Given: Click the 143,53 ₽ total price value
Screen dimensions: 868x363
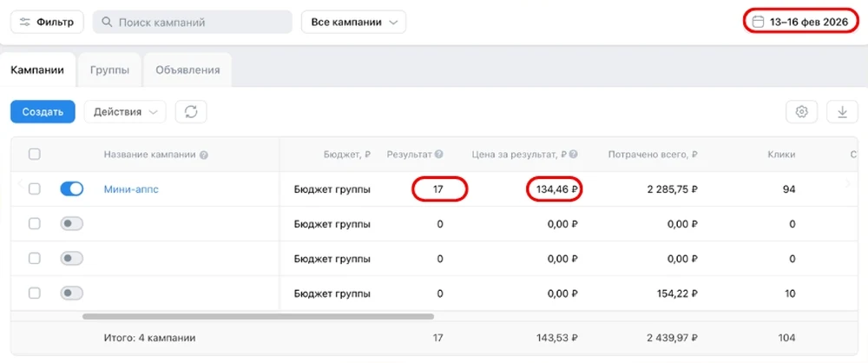Looking at the screenshot, I should (x=557, y=338).
